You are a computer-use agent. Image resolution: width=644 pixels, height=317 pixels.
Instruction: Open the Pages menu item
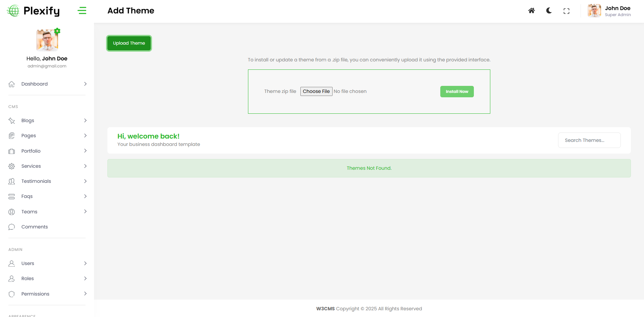pyautogui.click(x=29, y=136)
